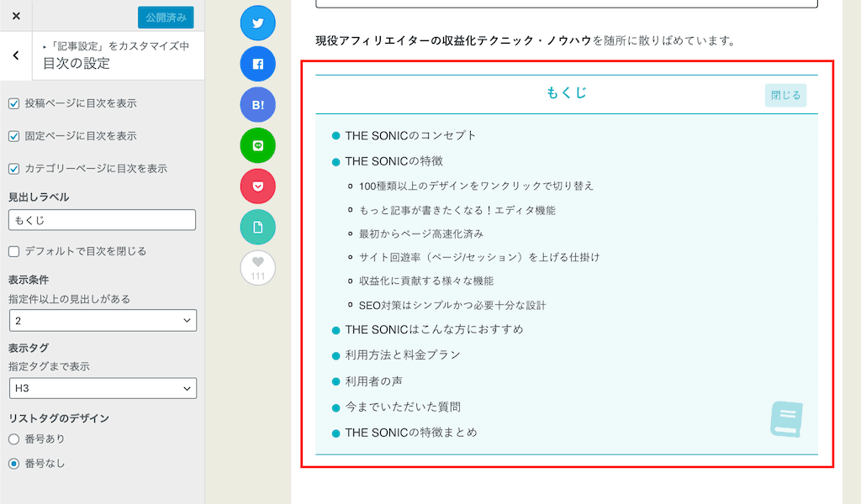
Task: Select the 番号あり radio option
Action: coord(13,439)
